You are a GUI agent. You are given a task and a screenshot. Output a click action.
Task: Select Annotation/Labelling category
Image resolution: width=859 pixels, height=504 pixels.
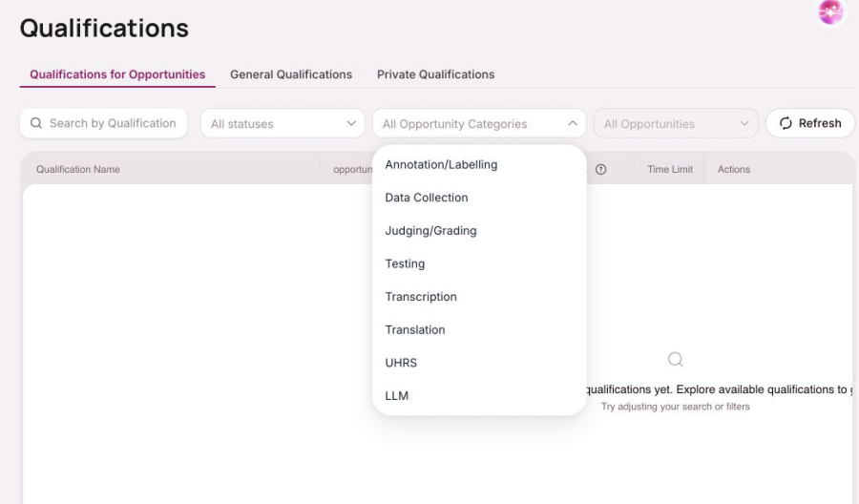point(479,164)
